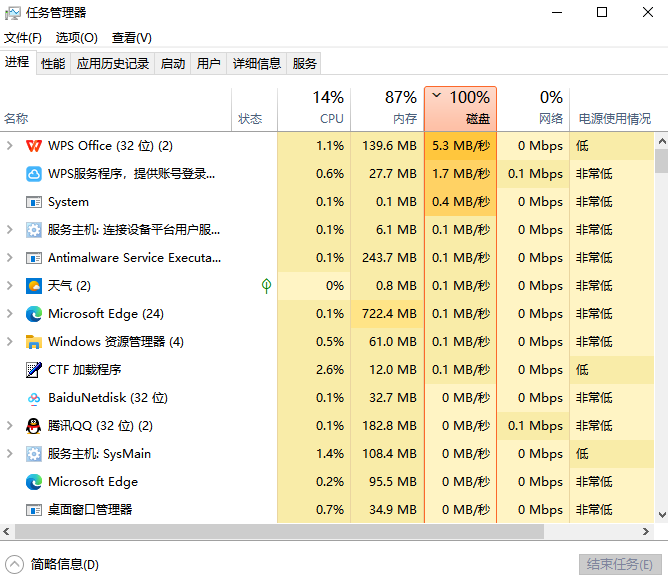The image size is (668, 583).
Task: Click the 结束任务(E) button
Action: 620,565
